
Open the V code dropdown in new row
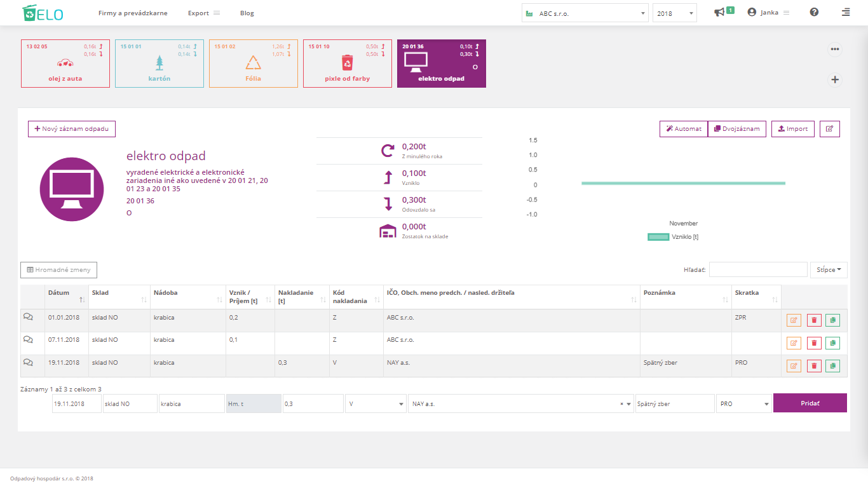pyautogui.click(x=376, y=403)
